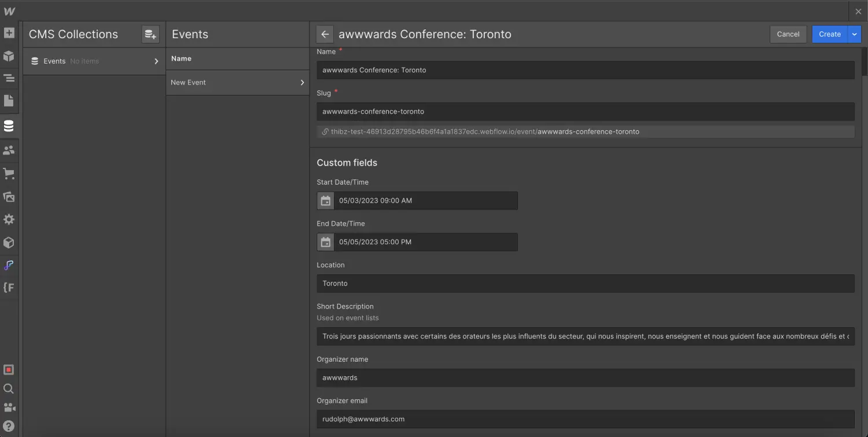The image size is (868, 437).
Task: Click the Location field with Toronto
Action: [x=586, y=284]
